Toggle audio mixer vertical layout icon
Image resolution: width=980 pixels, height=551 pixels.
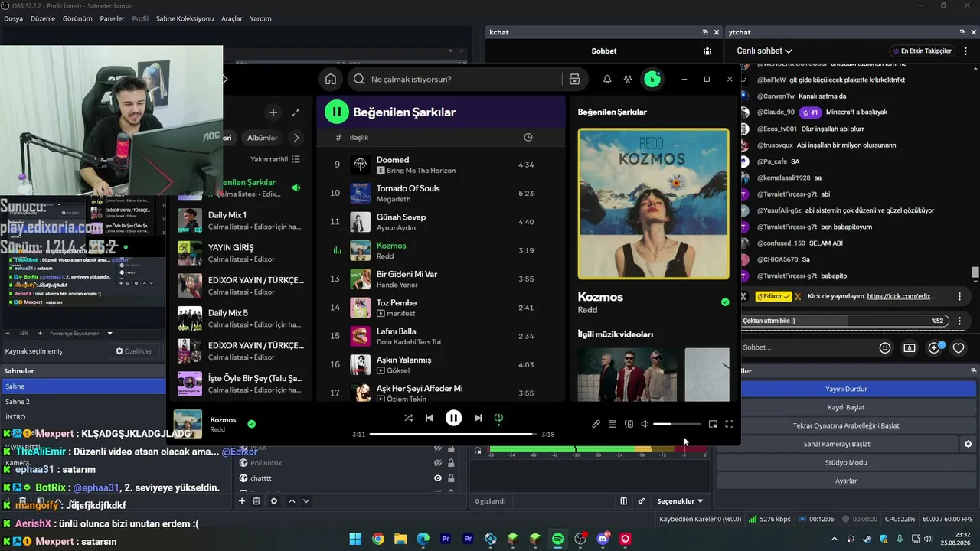pyautogui.click(x=623, y=501)
